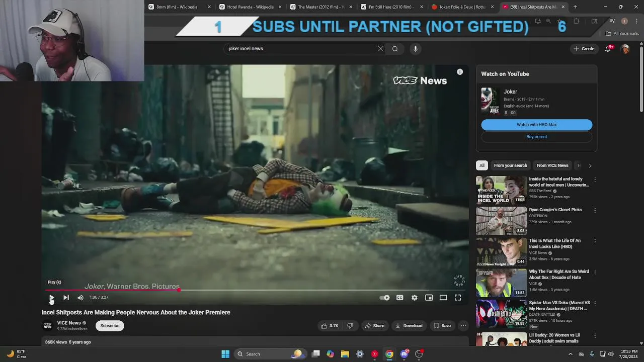Image resolution: width=644 pixels, height=362 pixels.
Task: Play the video with the play button
Action: (x=51, y=298)
